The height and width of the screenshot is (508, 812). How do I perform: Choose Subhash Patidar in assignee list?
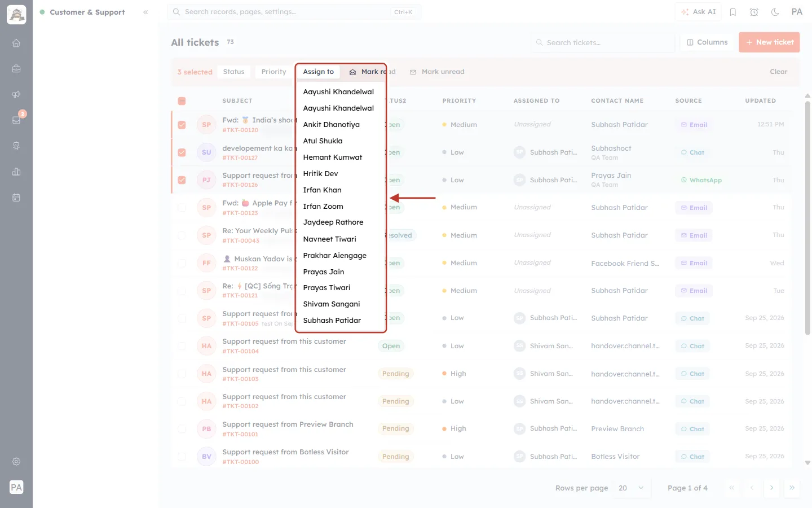[332, 321]
